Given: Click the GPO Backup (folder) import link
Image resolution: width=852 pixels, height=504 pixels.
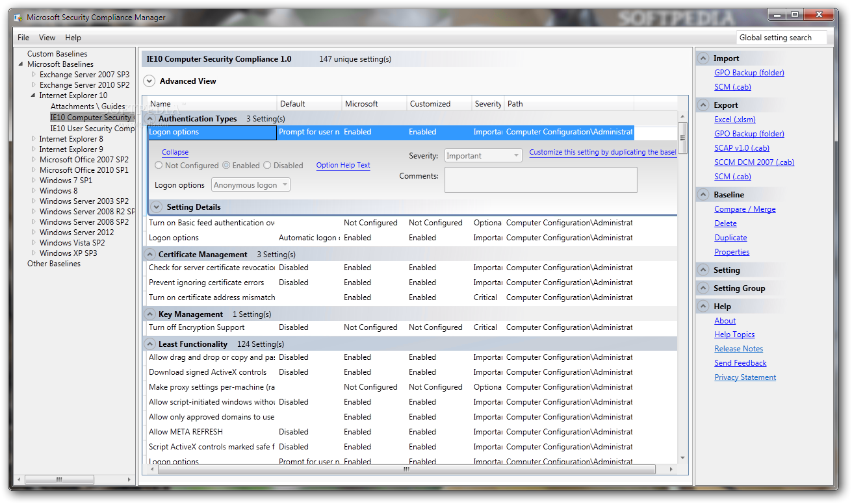Looking at the screenshot, I should 749,73.
